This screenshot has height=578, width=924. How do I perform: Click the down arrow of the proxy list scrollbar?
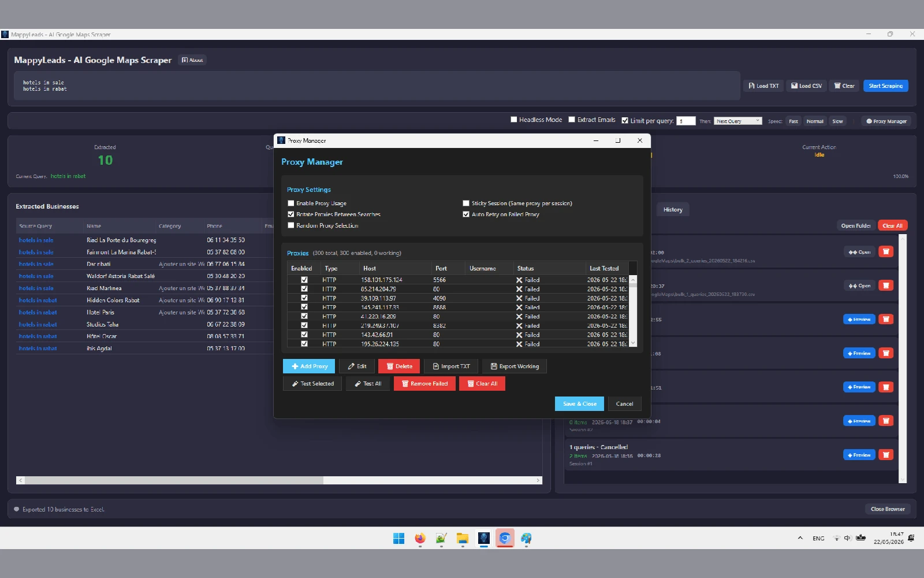[633, 343]
